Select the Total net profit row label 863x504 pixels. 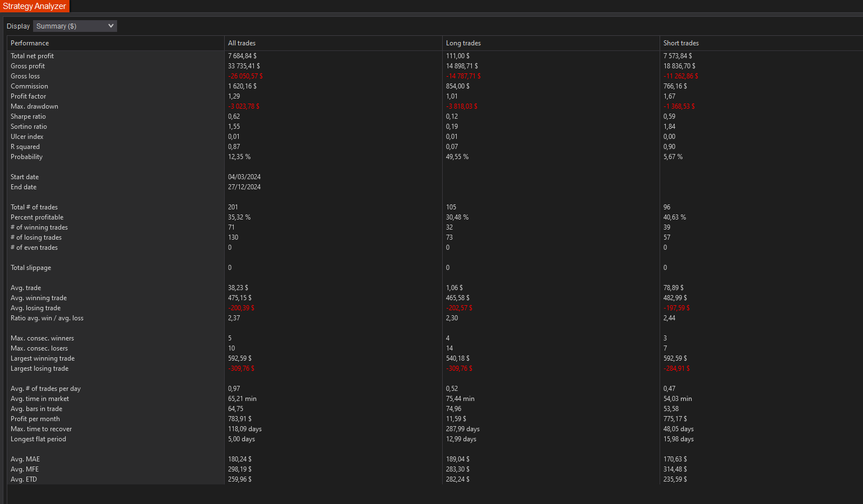(32, 56)
